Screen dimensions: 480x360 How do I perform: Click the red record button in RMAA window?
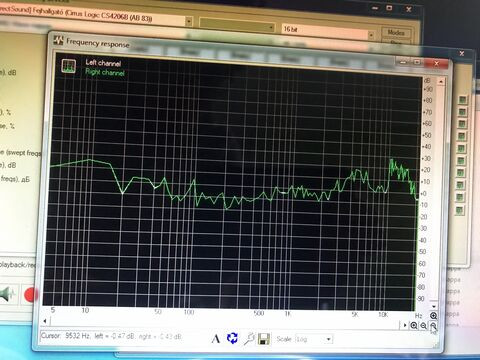coord(31,295)
